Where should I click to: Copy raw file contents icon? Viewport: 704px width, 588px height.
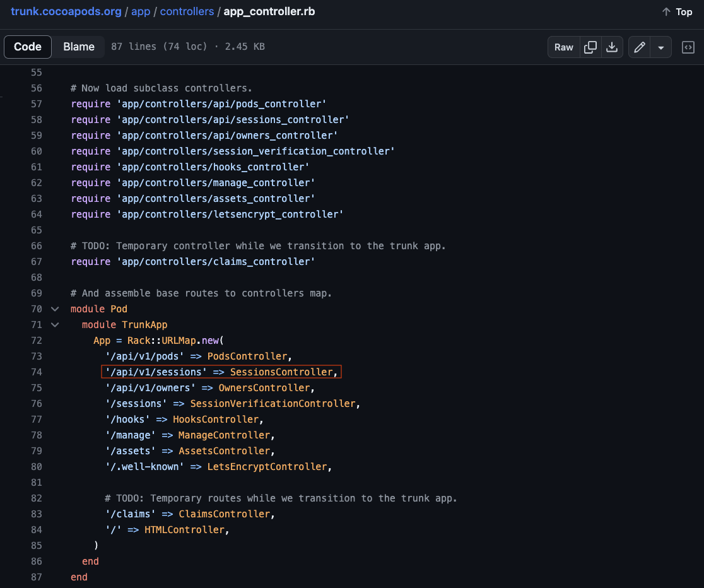tap(590, 47)
